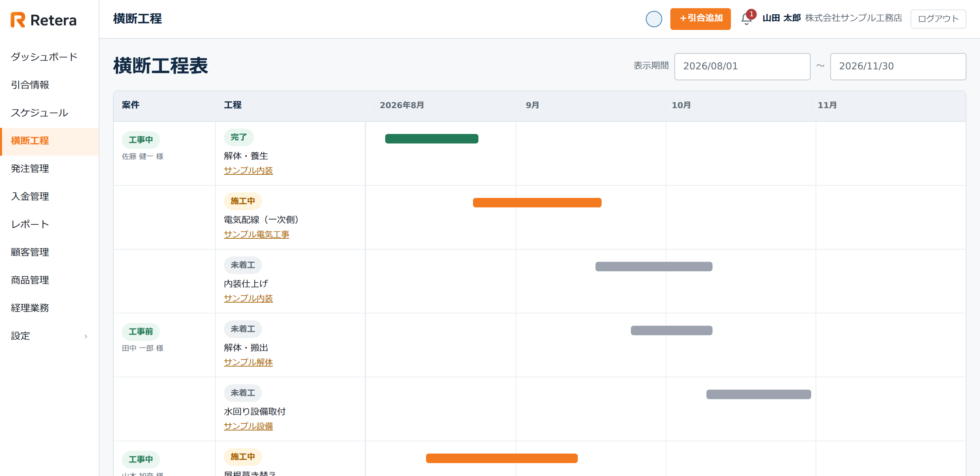
Task: Click the 解体・養生 process name
Action: pos(246,156)
